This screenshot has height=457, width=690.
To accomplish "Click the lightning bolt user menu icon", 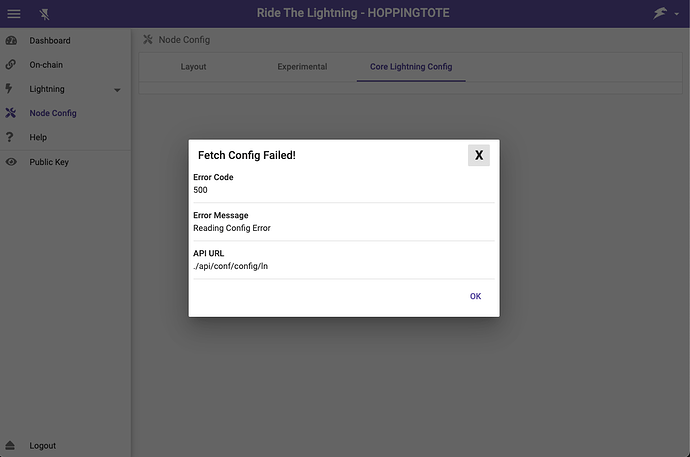I will point(660,13).
